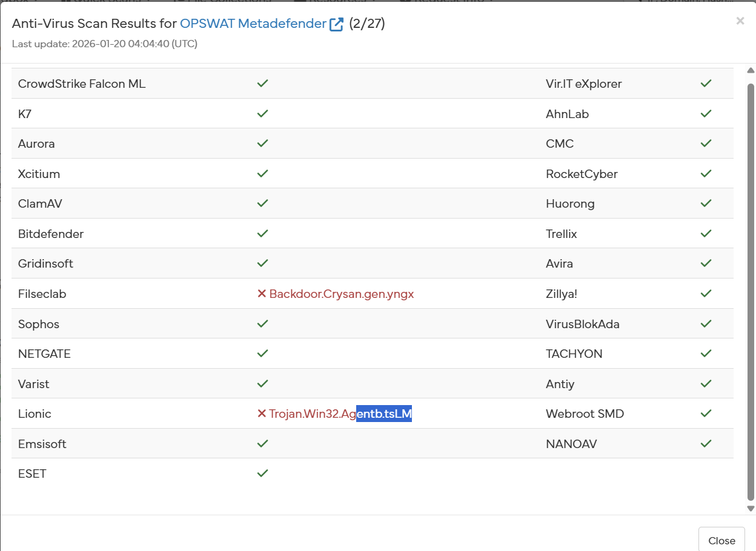Click the RocketCyber engine name
Screen dimensions: 756x551
tap(582, 174)
